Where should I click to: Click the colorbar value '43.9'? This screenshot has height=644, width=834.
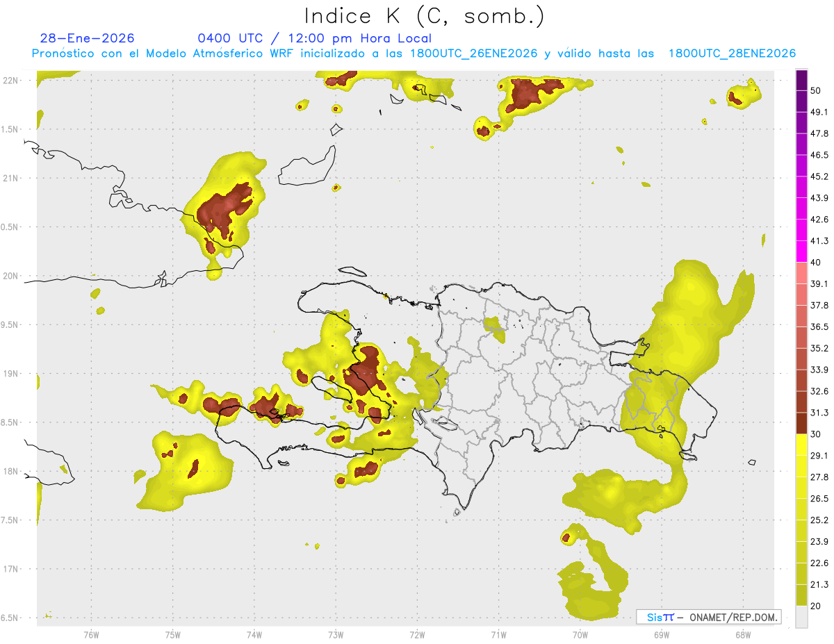click(819, 198)
